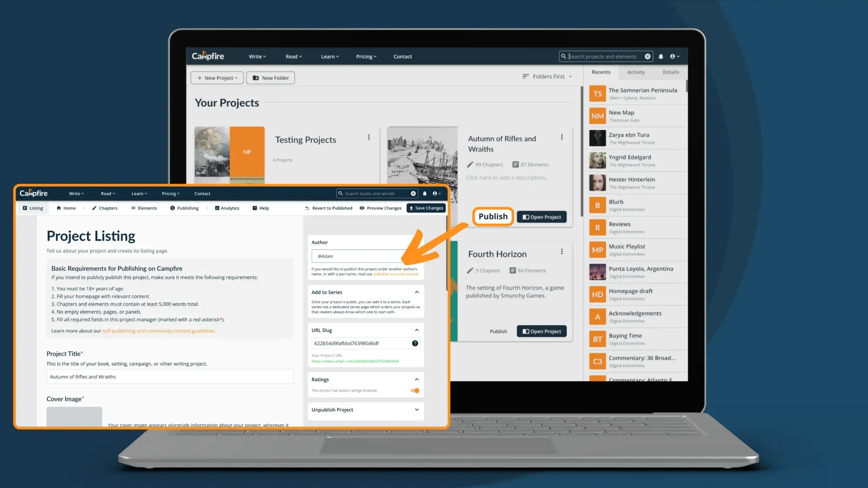Click the search magnifier icon in laptop header

coord(563,56)
